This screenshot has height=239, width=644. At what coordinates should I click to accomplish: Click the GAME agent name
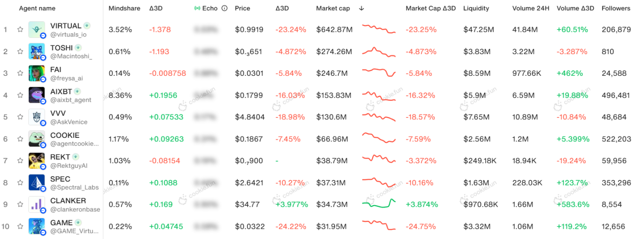tap(61, 222)
